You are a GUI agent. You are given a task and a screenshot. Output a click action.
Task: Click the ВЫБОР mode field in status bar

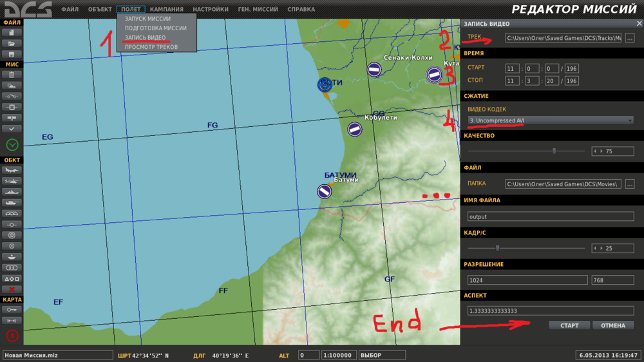[x=382, y=355]
